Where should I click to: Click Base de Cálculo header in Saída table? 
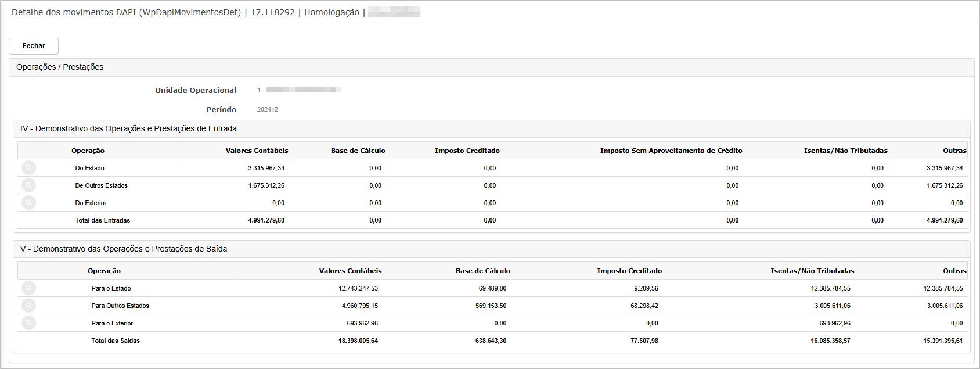coord(482,271)
